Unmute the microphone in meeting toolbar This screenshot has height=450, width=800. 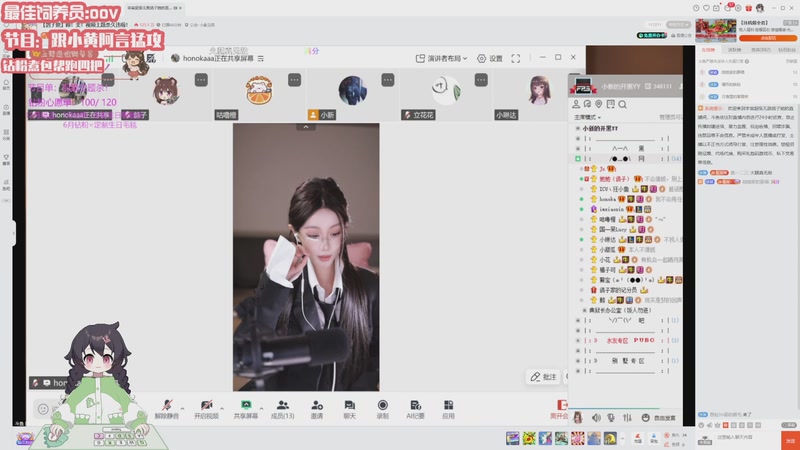click(x=167, y=409)
